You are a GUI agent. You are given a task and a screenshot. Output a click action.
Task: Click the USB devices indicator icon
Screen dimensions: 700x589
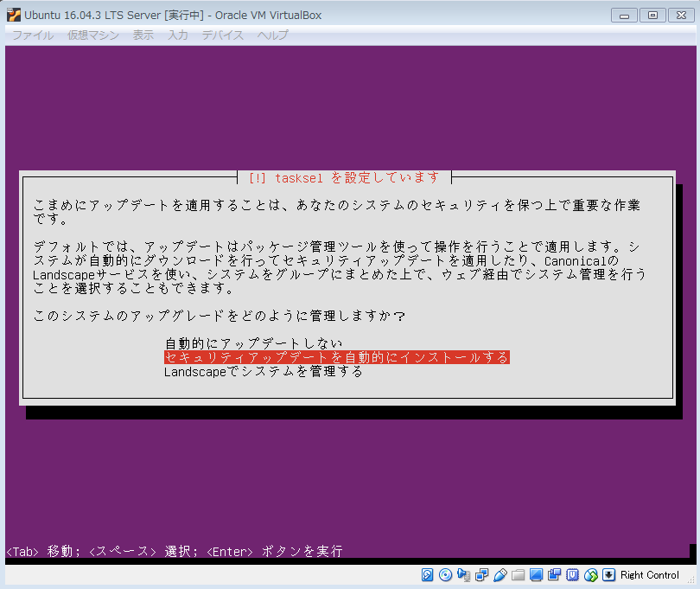click(500, 575)
